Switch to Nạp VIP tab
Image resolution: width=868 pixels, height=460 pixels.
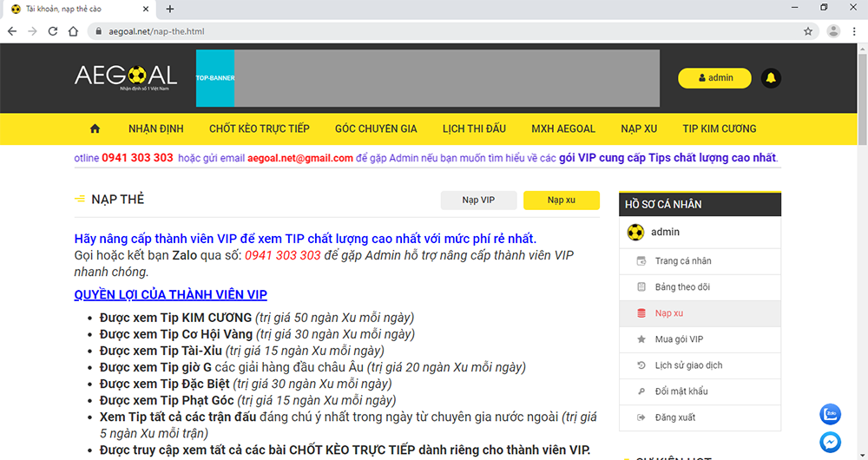(x=477, y=200)
